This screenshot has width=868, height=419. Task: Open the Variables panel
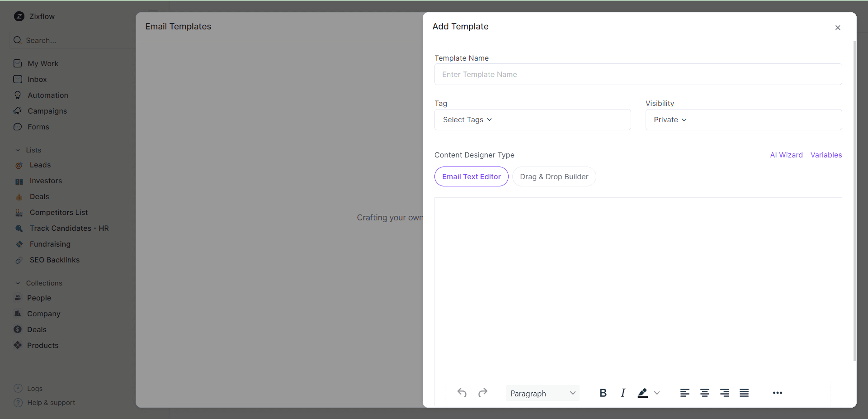[x=826, y=155]
